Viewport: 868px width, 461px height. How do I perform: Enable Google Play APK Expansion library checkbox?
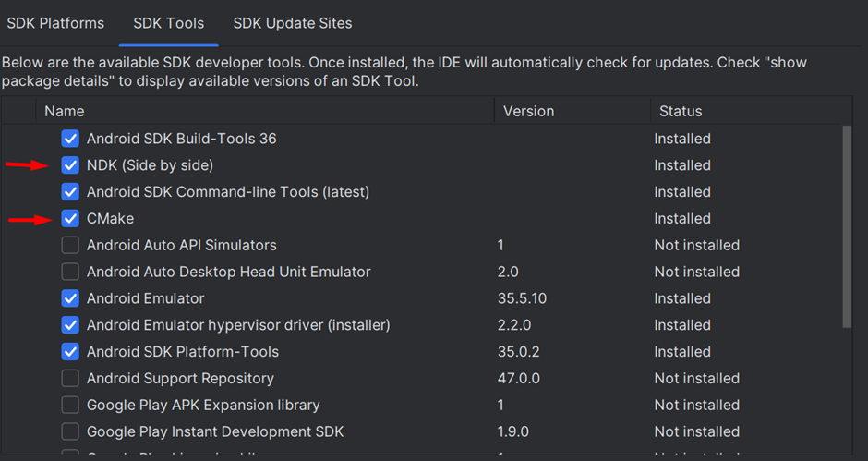pyautogui.click(x=70, y=405)
